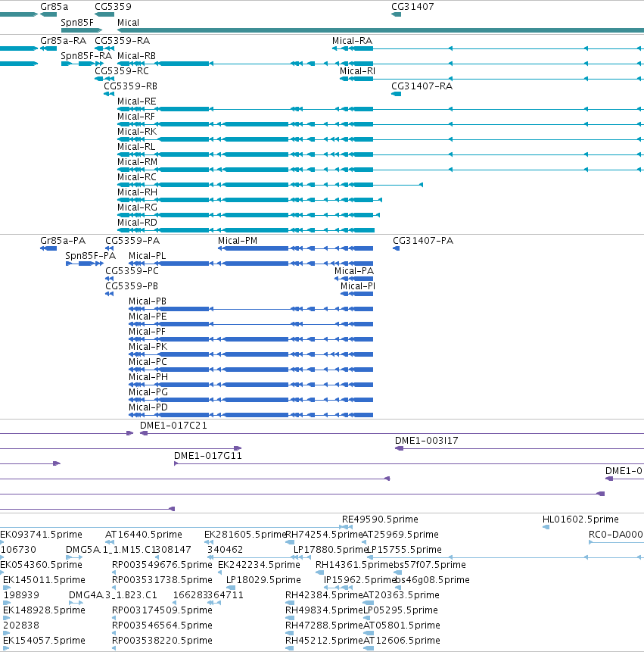Viewport: 644px width, 652px height.
Task: Open the AT12606.5prime EST label
Action: tap(402, 641)
